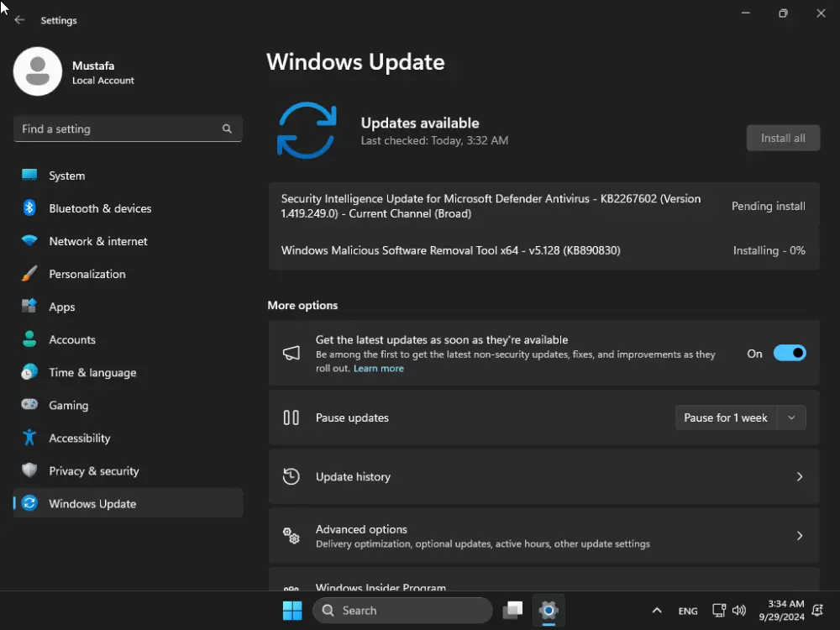Image resolution: width=840 pixels, height=630 pixels.
Task: Click the back arrow in Settings
Action: coord(20,20)
